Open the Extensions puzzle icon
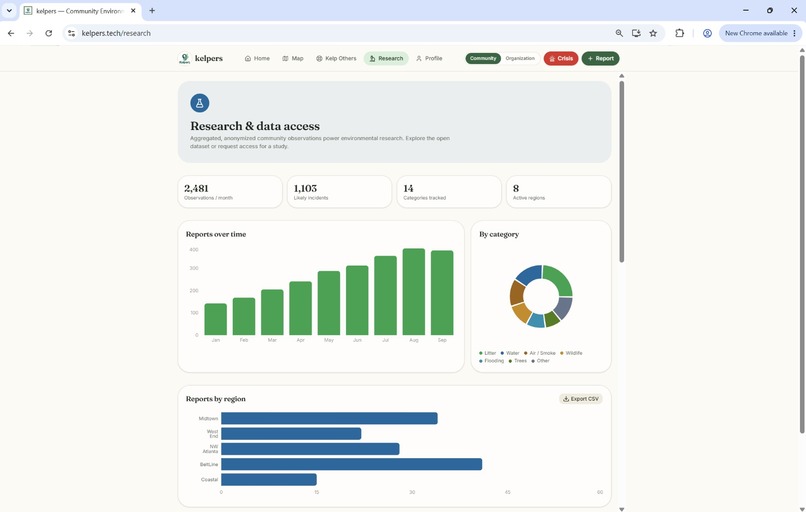Viewport: 806px width, 512px height. click(680, 33)
